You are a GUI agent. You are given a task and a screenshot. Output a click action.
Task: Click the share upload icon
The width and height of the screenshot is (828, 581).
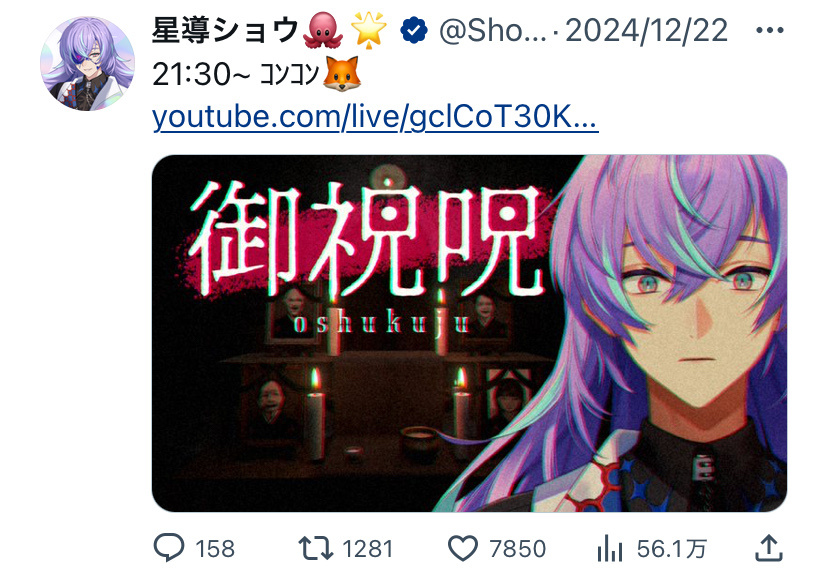768,548
